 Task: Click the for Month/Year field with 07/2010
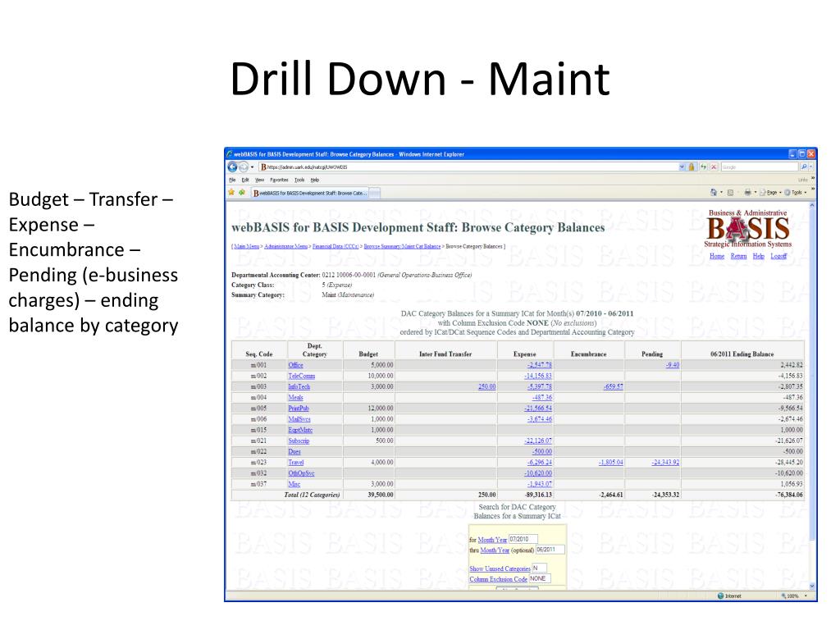point(523,539)
